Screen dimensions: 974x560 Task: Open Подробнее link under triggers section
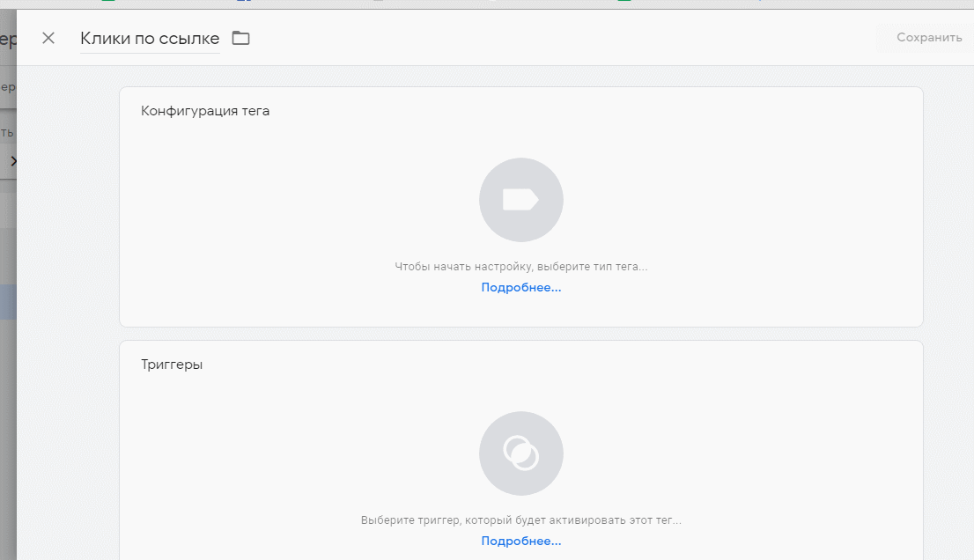pos(520,541)
